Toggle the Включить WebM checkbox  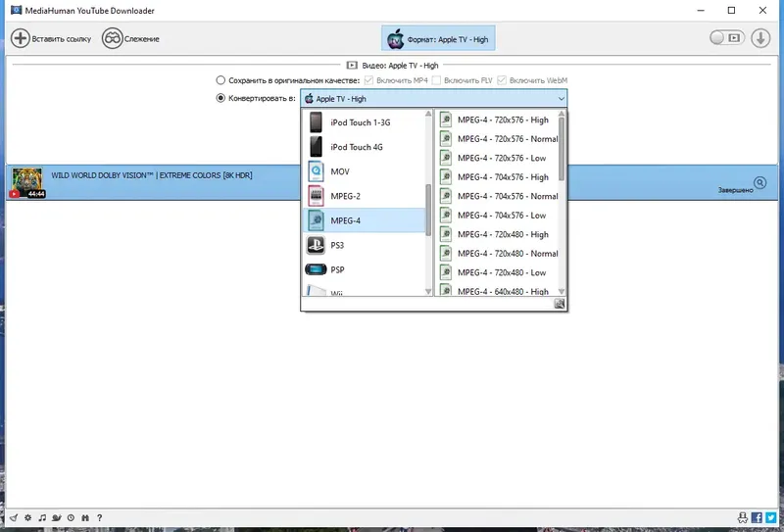tap(502, 80)
